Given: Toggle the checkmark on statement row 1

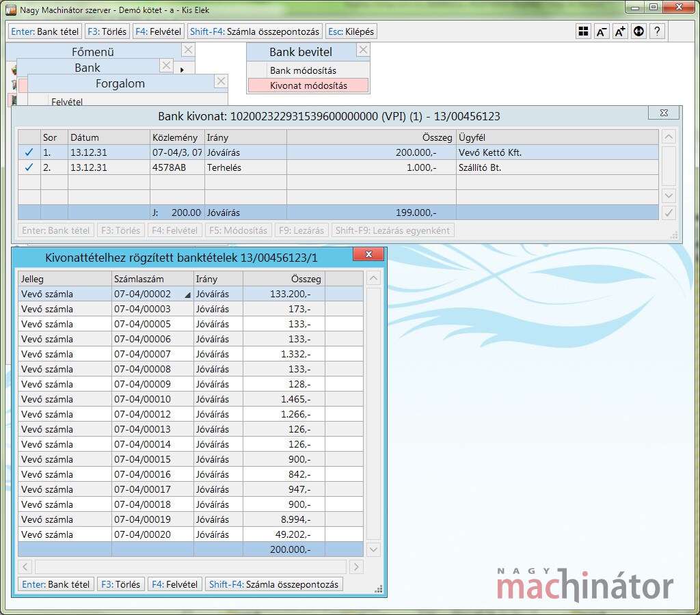Looking at the screenshot, I should (x=29, y=152).
